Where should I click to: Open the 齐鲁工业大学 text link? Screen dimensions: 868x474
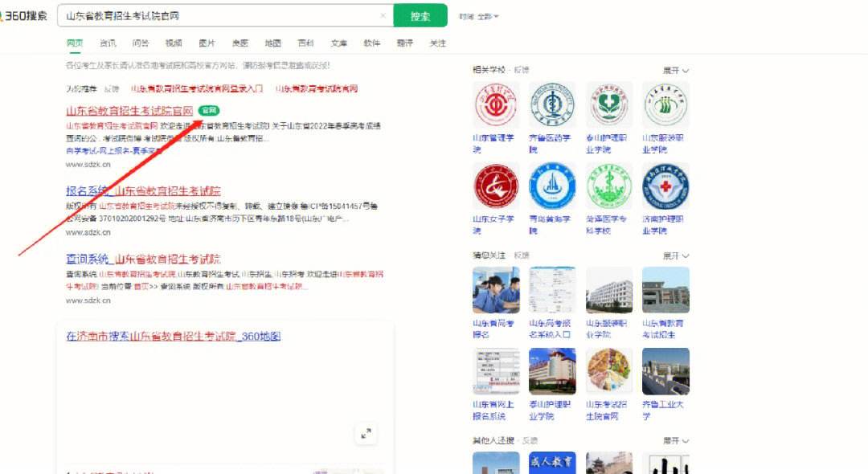pos(662,411)
